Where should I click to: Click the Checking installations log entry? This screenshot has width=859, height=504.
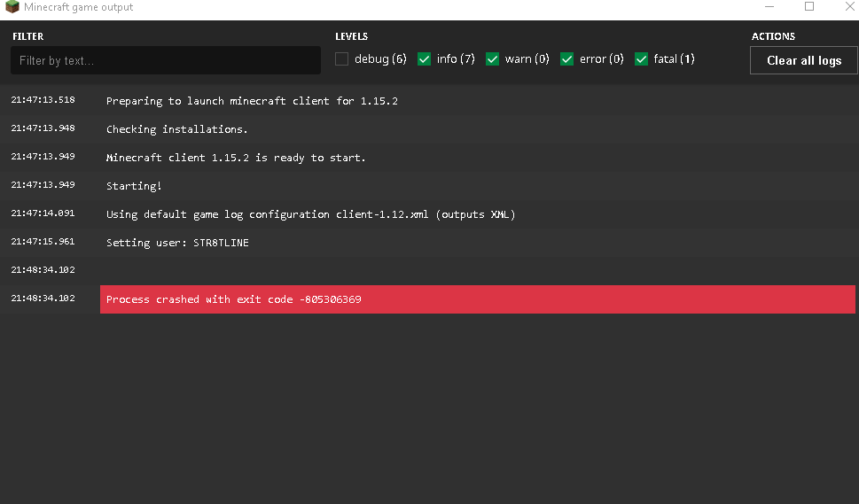point(177,129)
